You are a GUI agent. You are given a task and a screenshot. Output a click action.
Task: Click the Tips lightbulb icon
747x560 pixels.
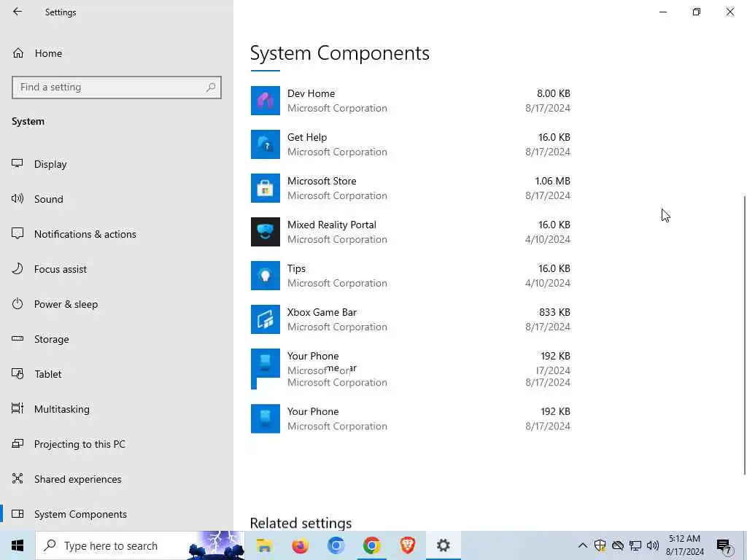[266, 276]
